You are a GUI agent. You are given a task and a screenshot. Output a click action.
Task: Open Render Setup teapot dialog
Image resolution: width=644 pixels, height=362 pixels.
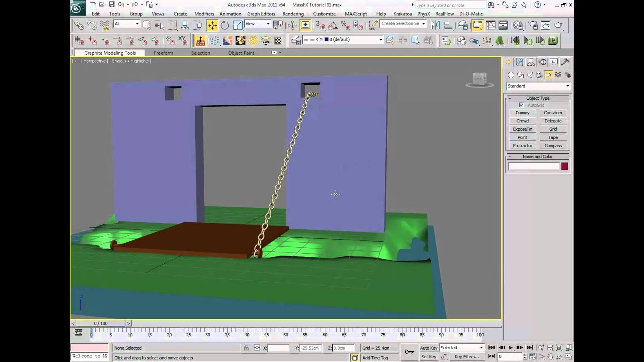pos(533,25)
